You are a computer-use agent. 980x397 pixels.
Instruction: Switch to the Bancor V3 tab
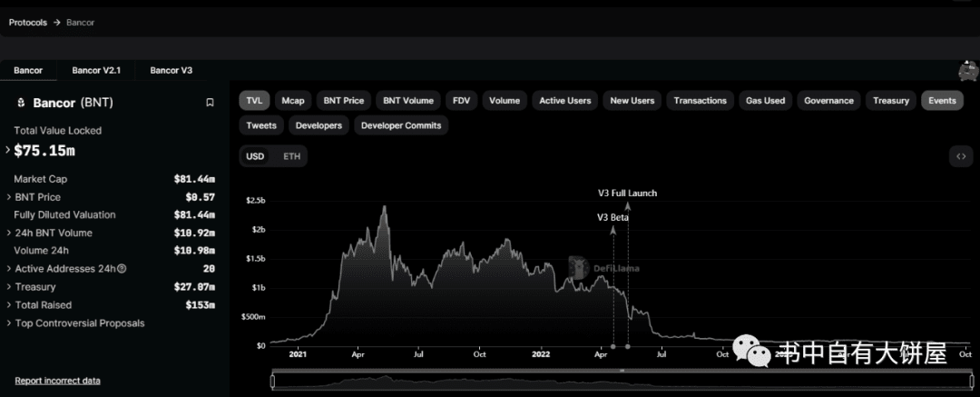pos(171,70)
